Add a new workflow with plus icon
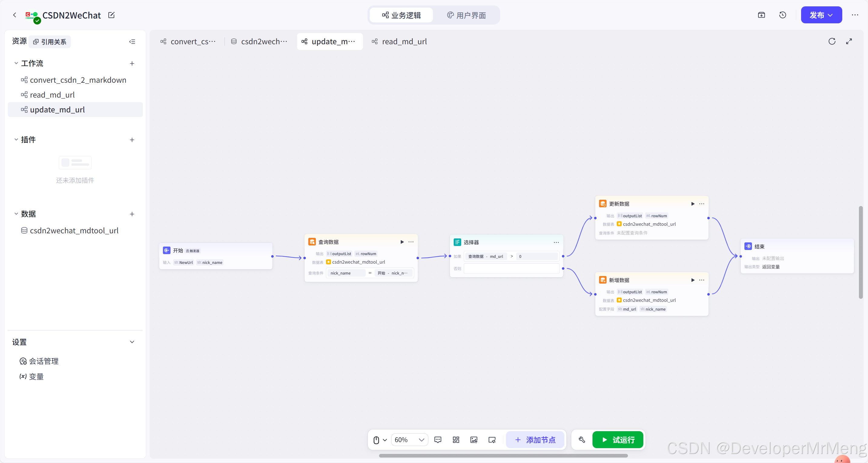This screenshot has height=463, width=868. [x=132, y=63]
